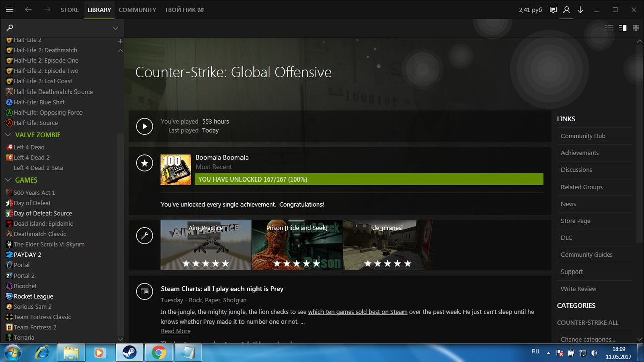Open the 2,41 руб wallet balance
This screenshot has height=362, width=644.
(530, 10)
